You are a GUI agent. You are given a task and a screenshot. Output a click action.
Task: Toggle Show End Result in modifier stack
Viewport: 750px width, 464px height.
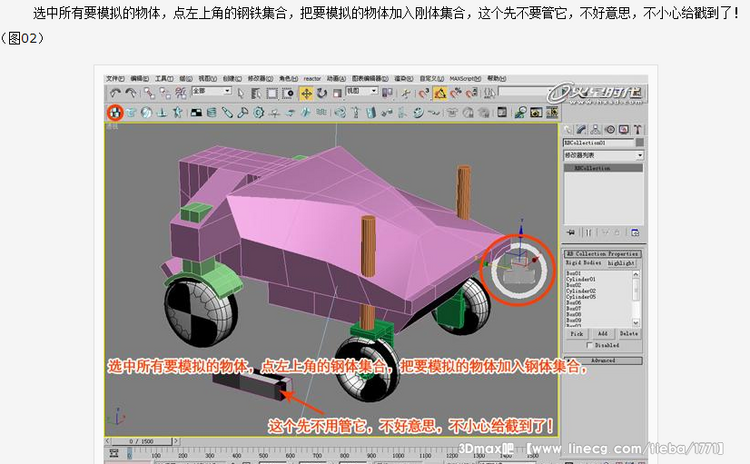(588, 233)
